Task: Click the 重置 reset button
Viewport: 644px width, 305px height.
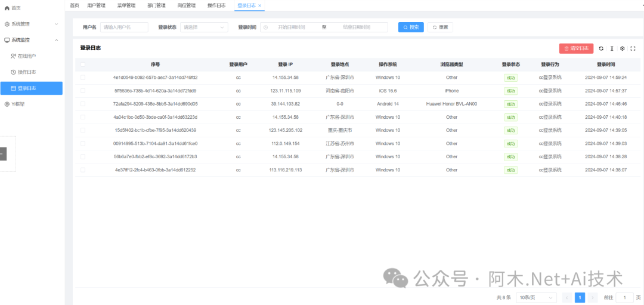Action: coord(440,27)
